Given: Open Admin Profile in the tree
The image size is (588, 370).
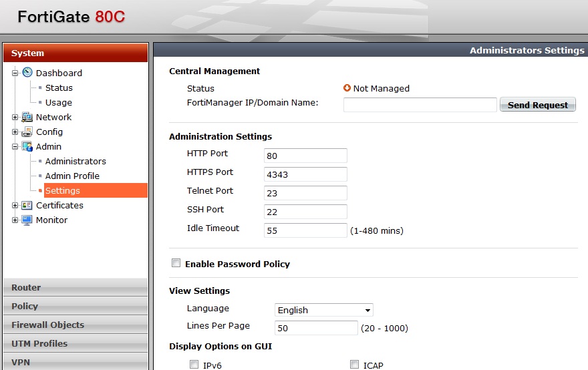Looking at the screenshot, I should [72, 176].
